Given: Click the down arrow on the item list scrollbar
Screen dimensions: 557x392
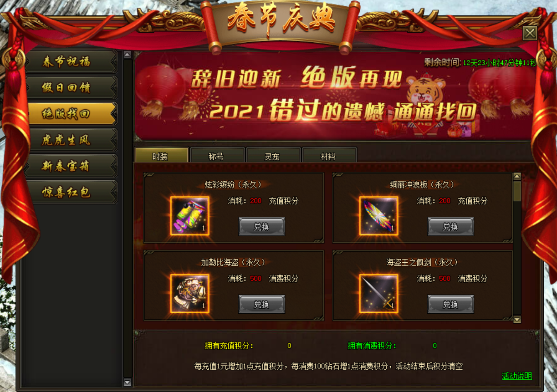Looking at the screenshot, I should (x=517, y=319).
